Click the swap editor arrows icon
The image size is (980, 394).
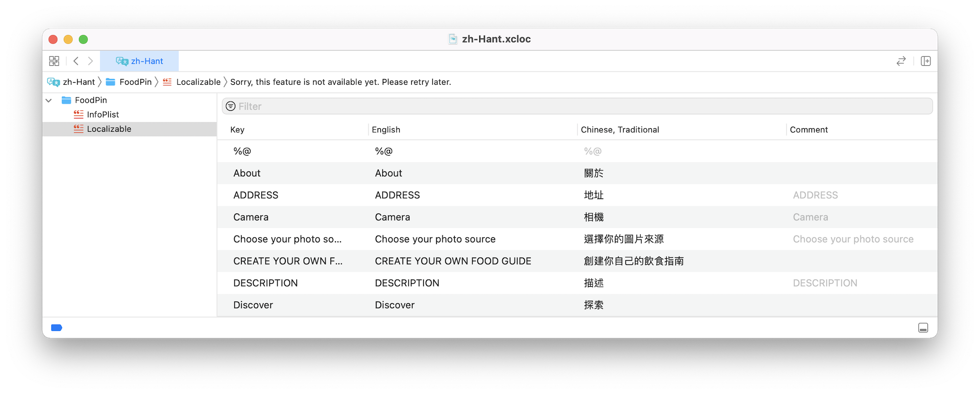(901, 61)
